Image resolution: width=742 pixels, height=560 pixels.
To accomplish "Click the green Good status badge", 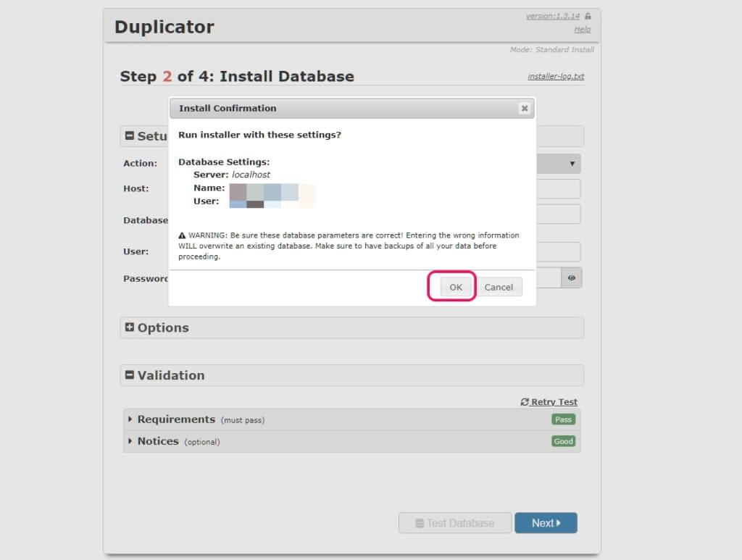I will pos(563,441).
